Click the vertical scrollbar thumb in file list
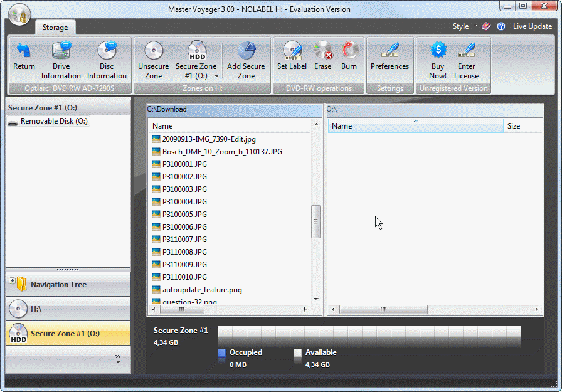Viewport: 562px width, 392px height. click(x=315, y=221)
